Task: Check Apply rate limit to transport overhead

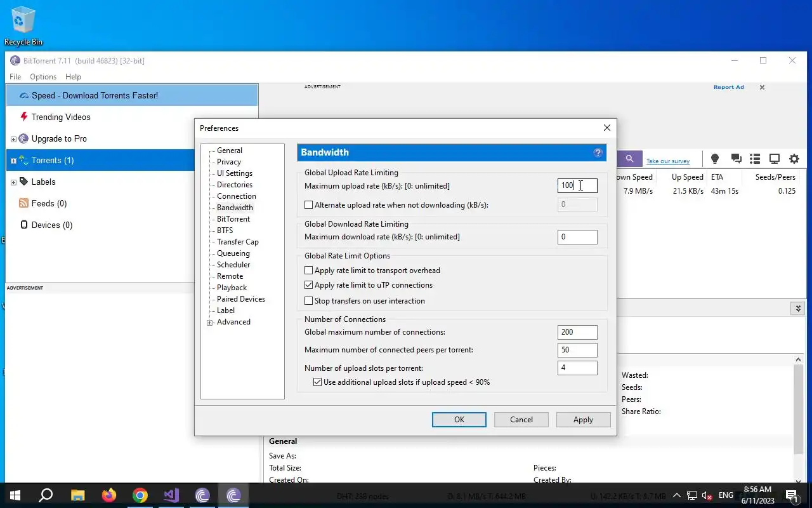Action: [x=309, y=271]
